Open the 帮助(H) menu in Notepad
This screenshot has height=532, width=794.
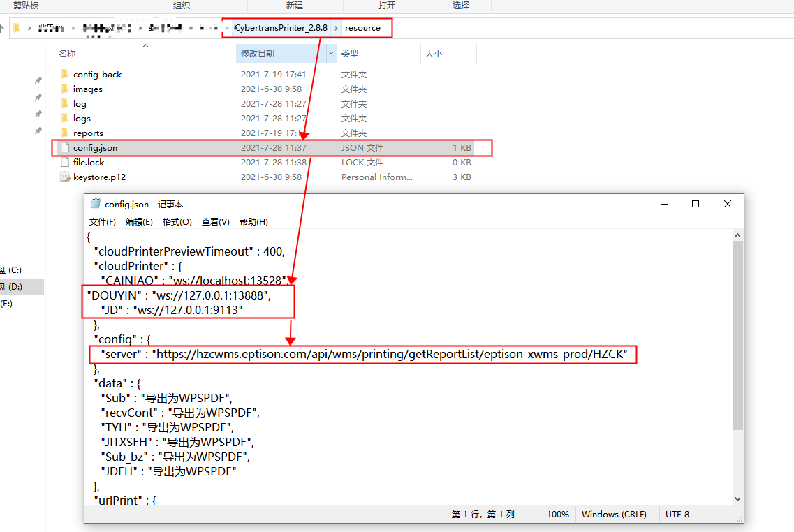[x=253, y=222]
